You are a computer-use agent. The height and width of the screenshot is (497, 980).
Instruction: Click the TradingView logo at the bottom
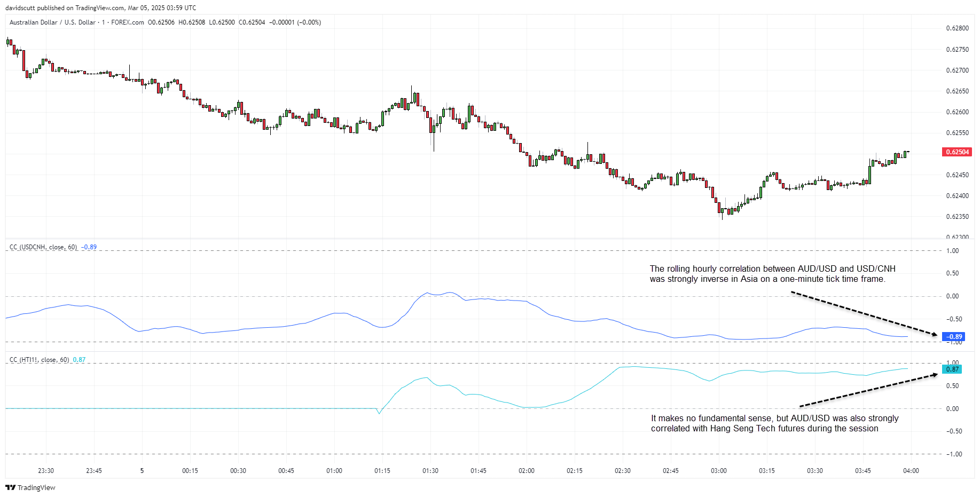tap(30, 487)
